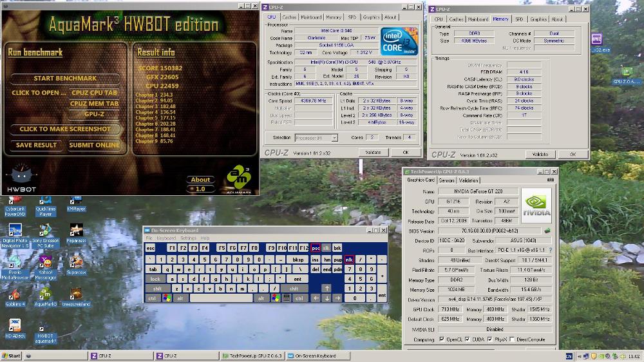Open HD ADeck desktop icon
The image size is (644, 362).
[x=15, y=329]
